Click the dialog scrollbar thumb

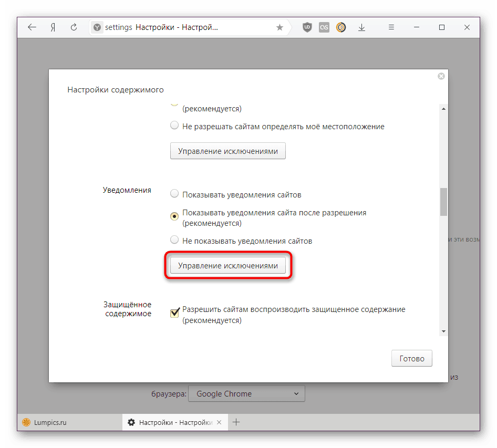click(443, 202)
